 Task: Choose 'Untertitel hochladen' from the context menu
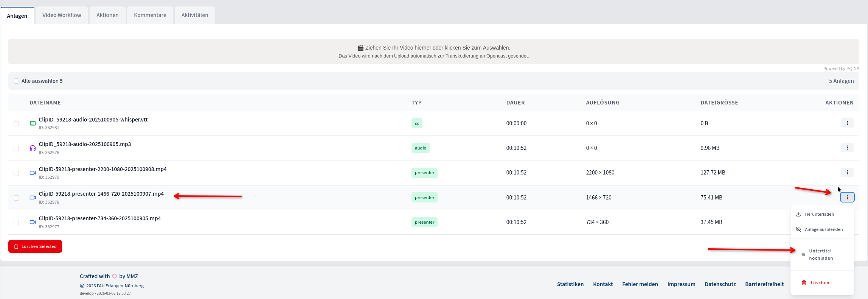pos(821,254)
